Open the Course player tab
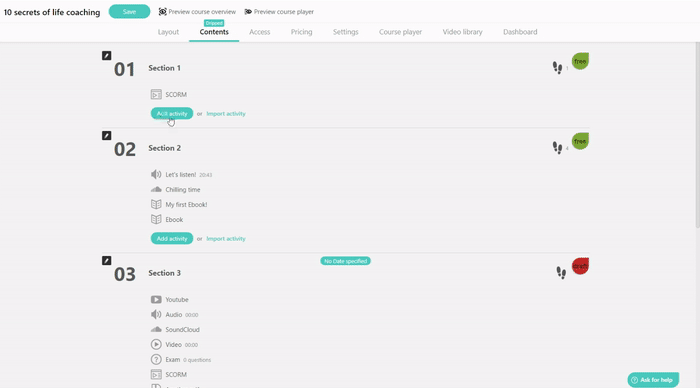700x388 pixels. (x=400, y=32)
